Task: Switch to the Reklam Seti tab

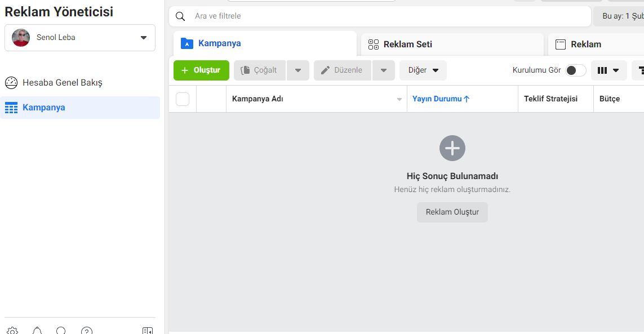Action: pyautogui.click(x=452, y=44)
